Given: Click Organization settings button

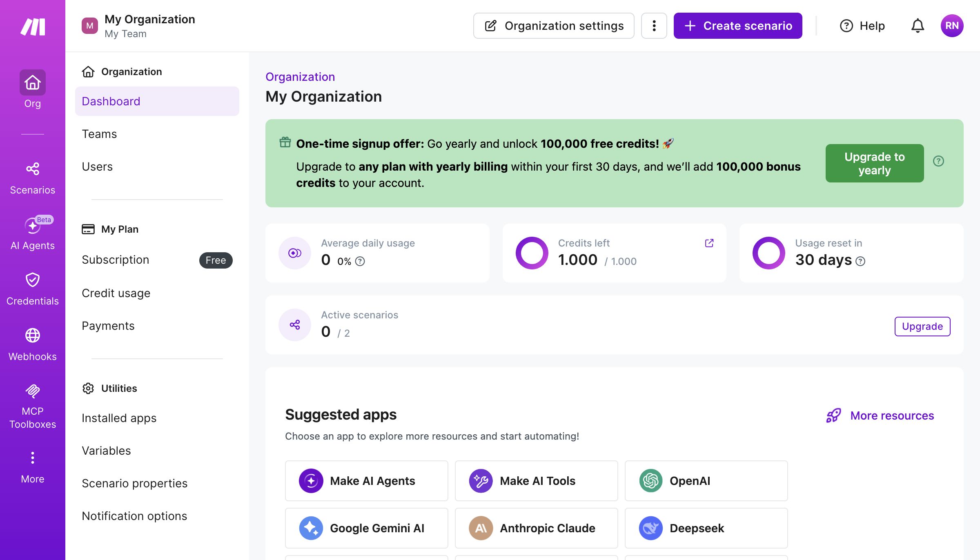Looking at the screenshot, I should [x=554, y=26].
